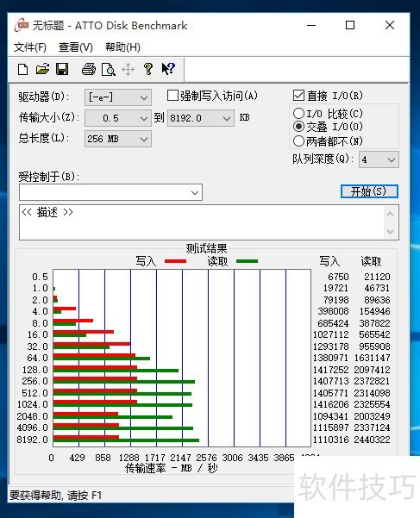Activate context help pointer icon
Viewport: 420px width, 518px height.
point(168,69)
